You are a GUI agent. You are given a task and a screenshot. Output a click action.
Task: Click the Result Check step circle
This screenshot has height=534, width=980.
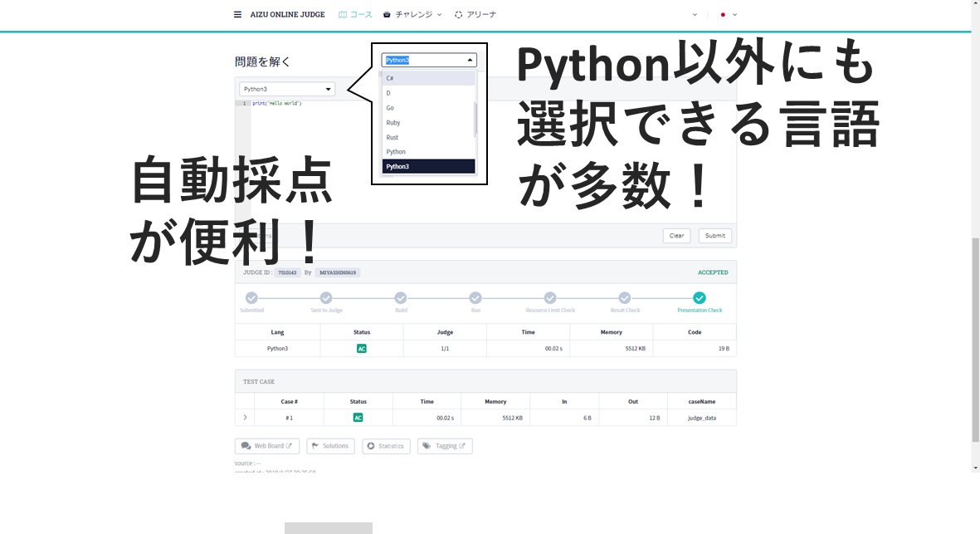coord(624,297)
